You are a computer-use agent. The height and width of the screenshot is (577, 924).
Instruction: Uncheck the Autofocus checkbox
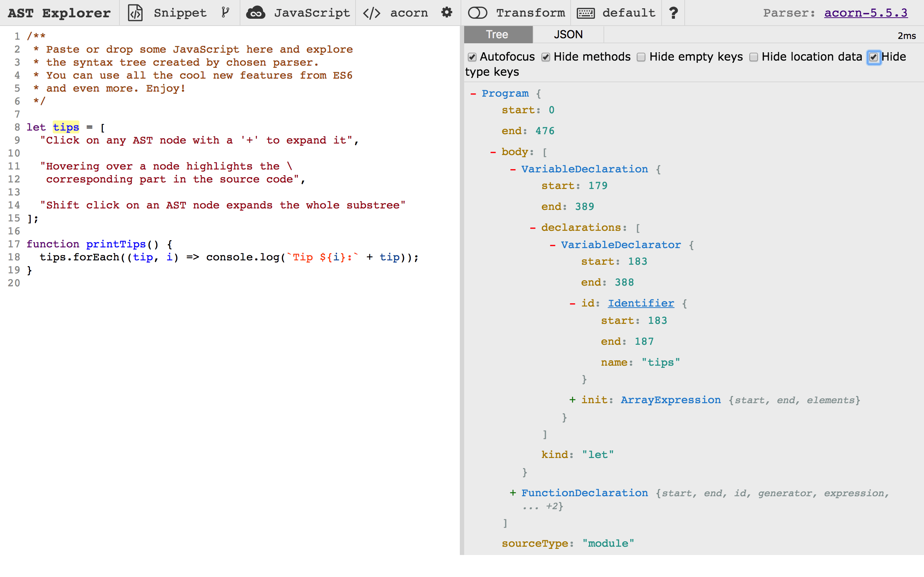click(x=472, y=57)
